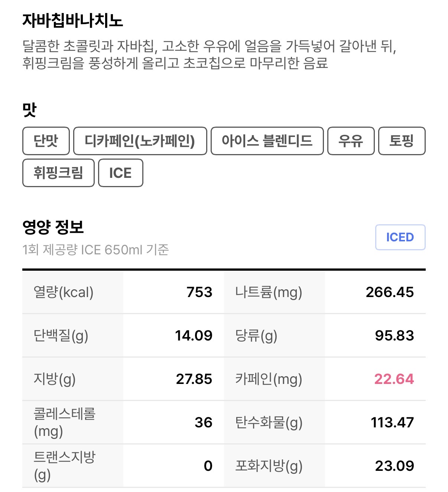Toggle the ICED nutrition option
Screen dimensions: 448x492
(x=400, y=237)
